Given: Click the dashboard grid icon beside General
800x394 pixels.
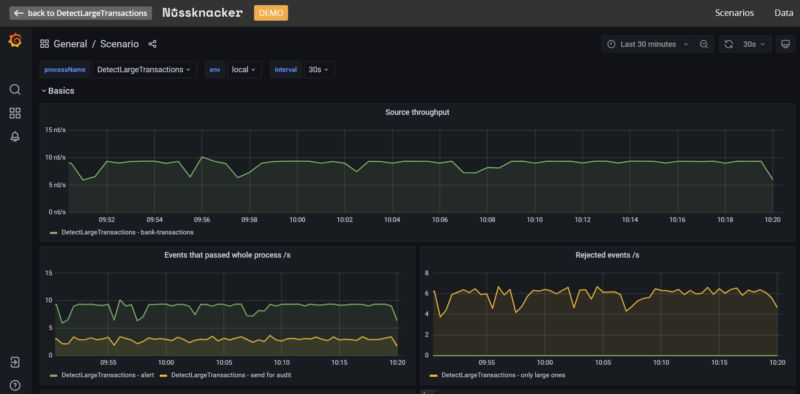Looking at the screenshot, I should [x=44, y=44].
